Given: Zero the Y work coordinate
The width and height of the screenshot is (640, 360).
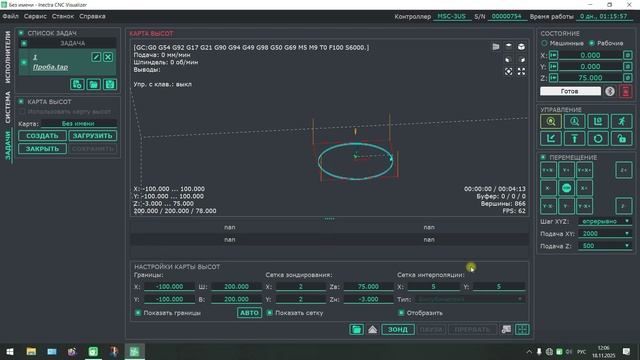Looking at the screenshot, I should point(628,66).
